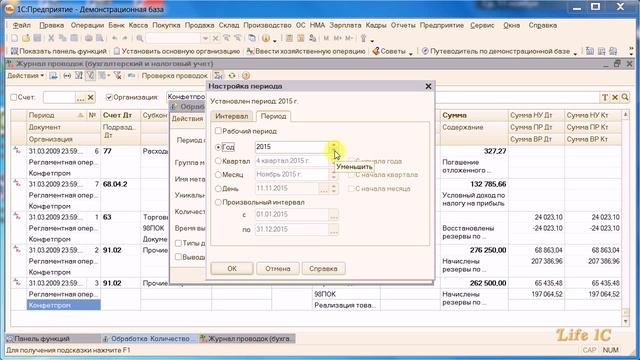Select the Месяц radio button
The height and width of the screenshot is (360, 640).
click(218, 175)
